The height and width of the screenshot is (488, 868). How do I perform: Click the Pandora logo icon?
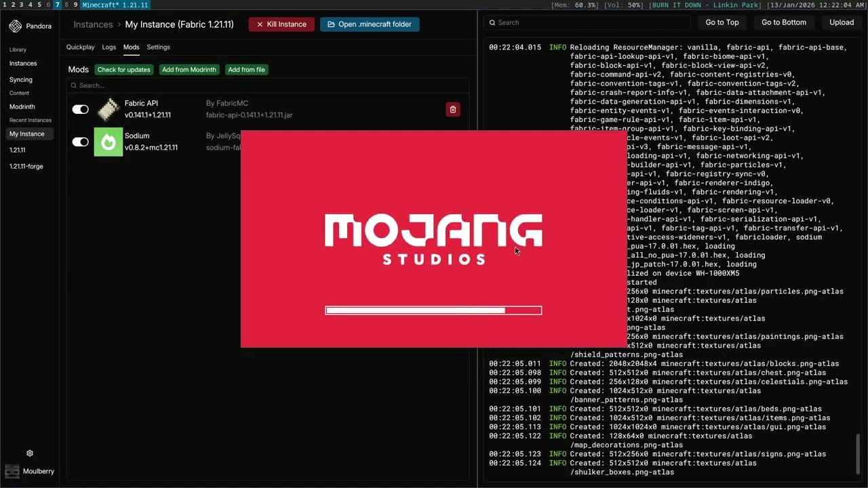[16, 26]
